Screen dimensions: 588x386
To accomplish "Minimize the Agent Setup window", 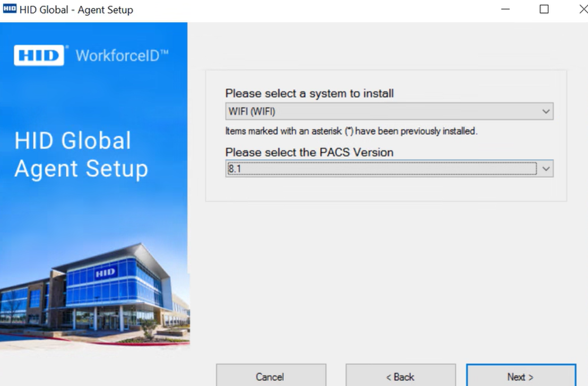I will 505,10.
